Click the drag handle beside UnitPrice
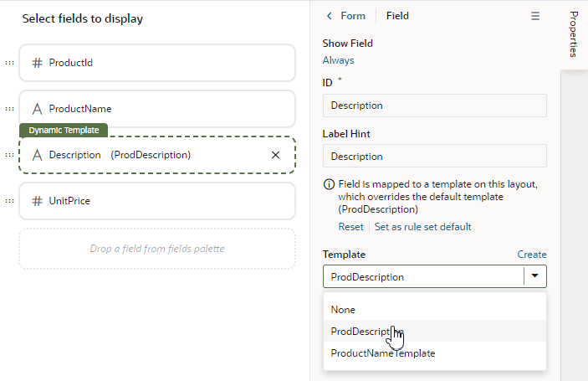Image resolution: width=588 pixels, height=381 pixels. [9, 201]
